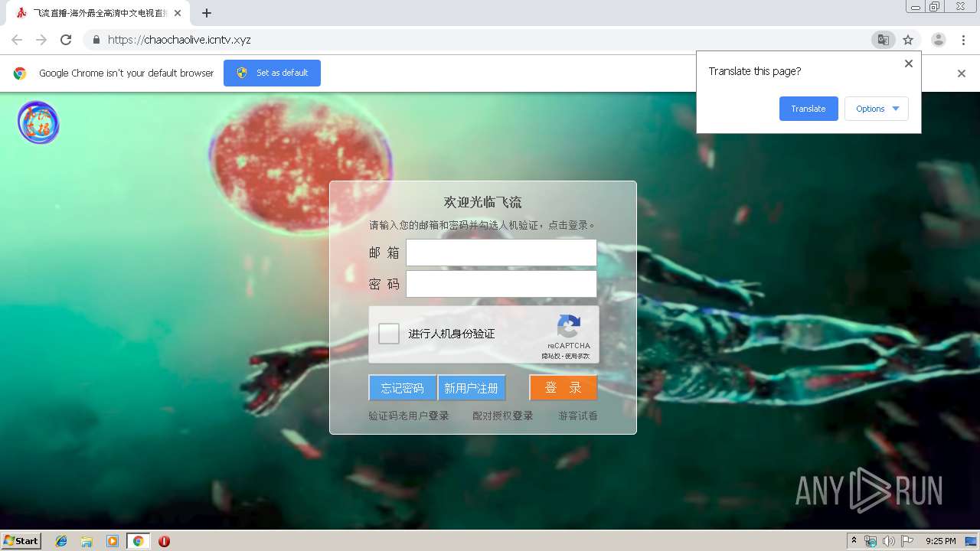Close the Translate this page popup

pyautogui.click(x=909, y=64)
